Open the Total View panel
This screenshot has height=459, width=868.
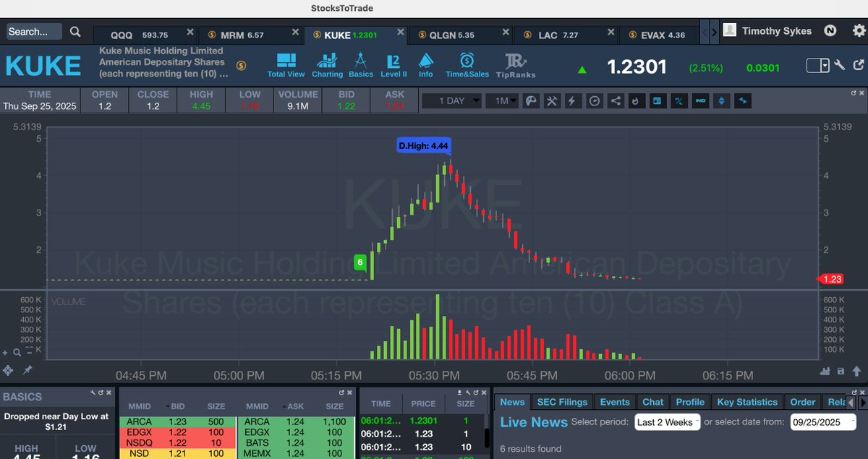[x=286, y=64]
